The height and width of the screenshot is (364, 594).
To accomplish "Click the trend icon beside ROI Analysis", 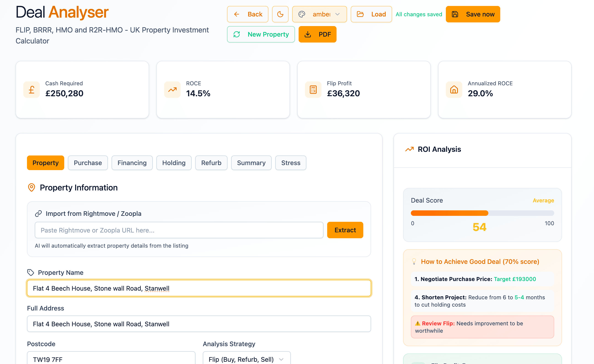I will 409,149.
